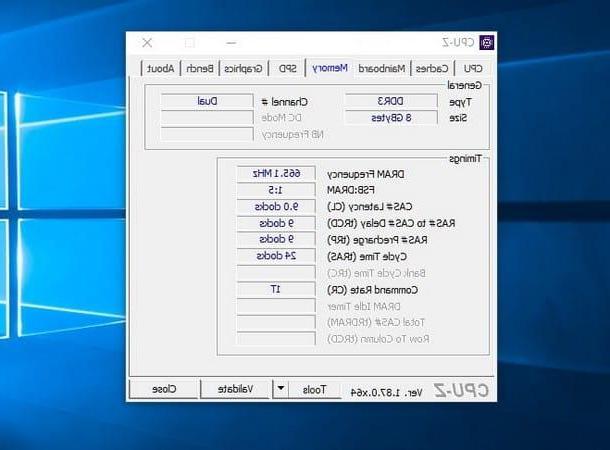Screen dimensions: 610x450
Task: Go to the Bench tab
Action: [200, 68]
